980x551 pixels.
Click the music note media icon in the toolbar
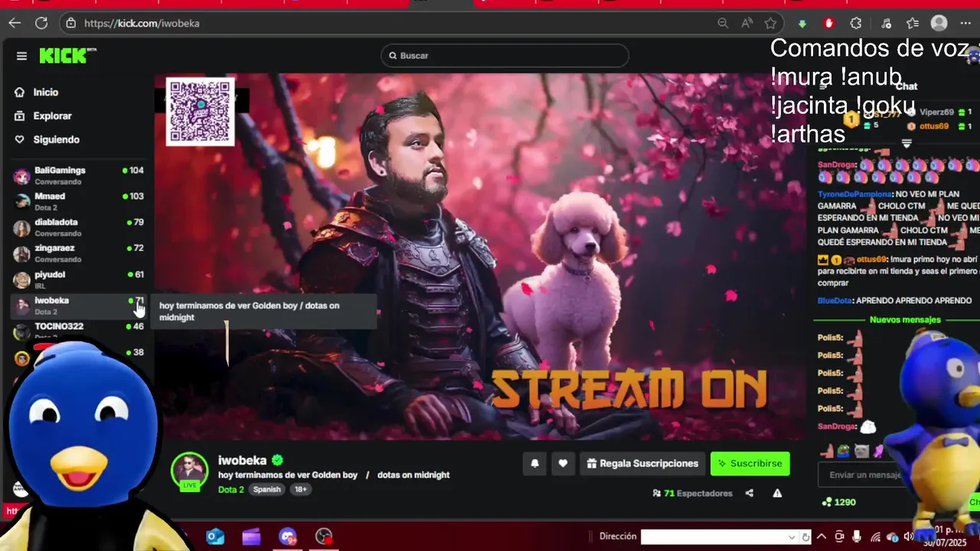(x=887, y=23)
